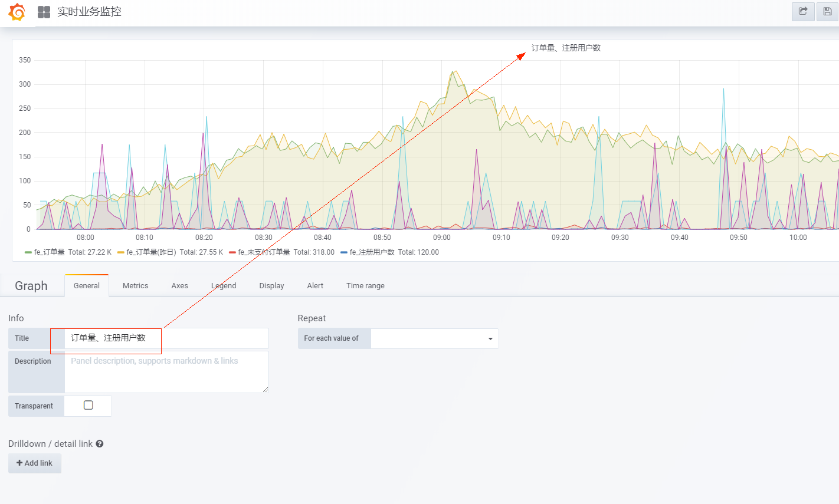Click the Drilldown help question icon

tap(100, 444)
